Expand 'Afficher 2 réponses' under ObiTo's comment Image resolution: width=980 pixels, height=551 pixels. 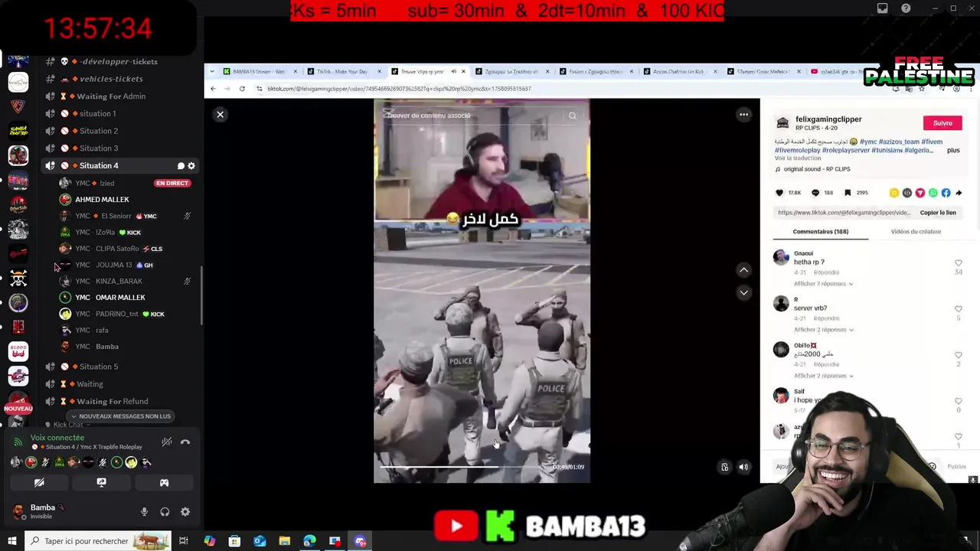[823, 376]
